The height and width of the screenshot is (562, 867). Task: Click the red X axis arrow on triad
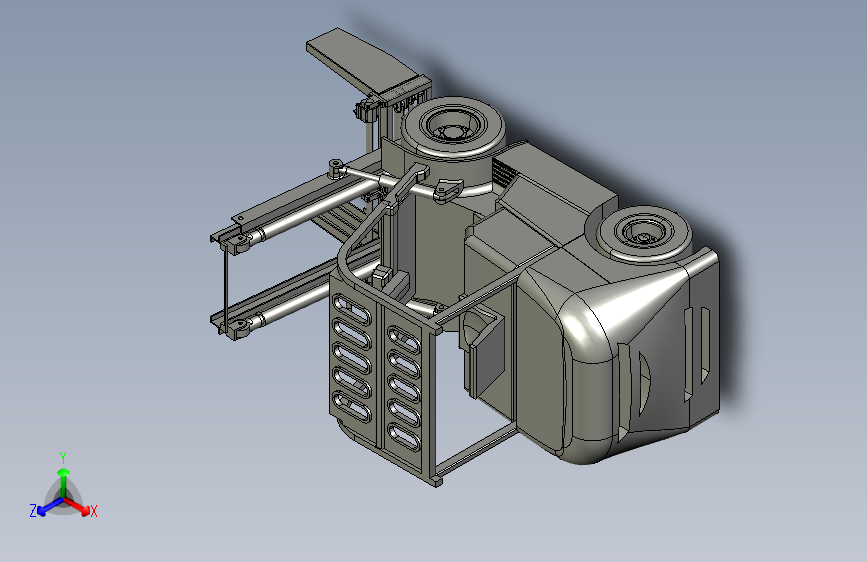point(79,506)
